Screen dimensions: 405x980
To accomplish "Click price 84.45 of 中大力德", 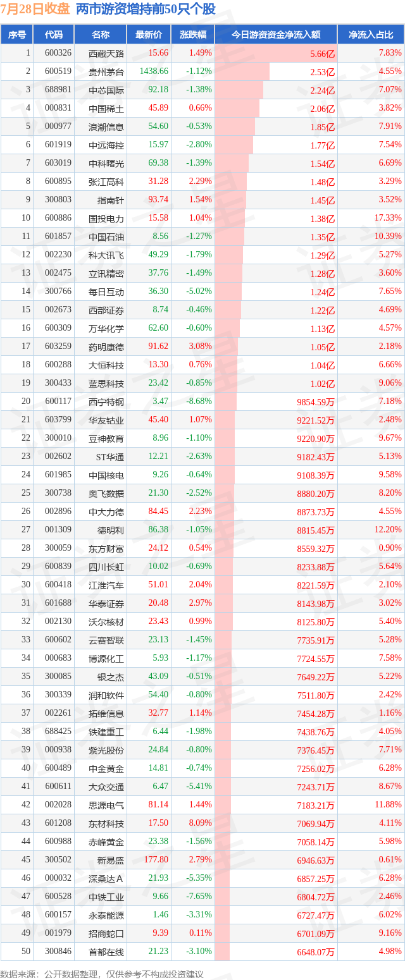I will (x=158, y=511).
